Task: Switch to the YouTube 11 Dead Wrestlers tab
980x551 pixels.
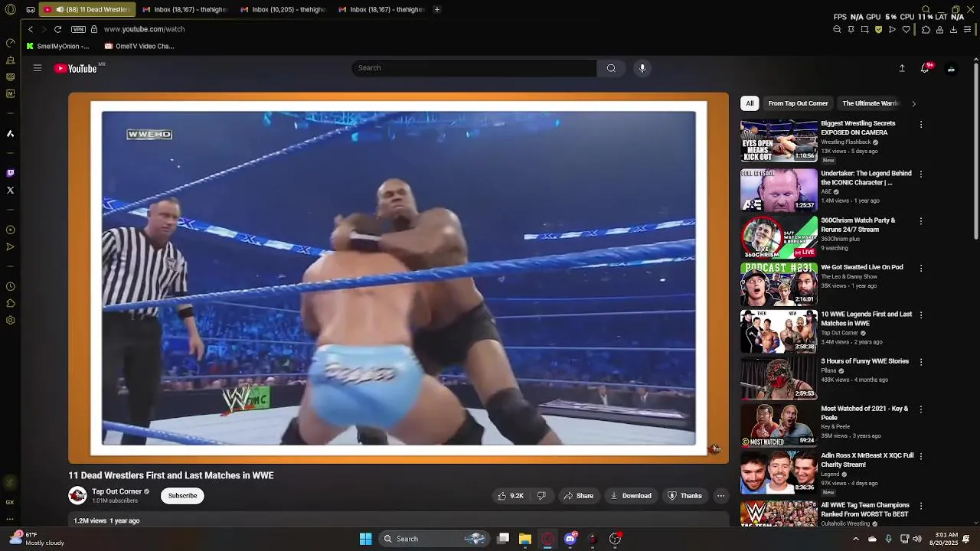Action: [88, 10]
